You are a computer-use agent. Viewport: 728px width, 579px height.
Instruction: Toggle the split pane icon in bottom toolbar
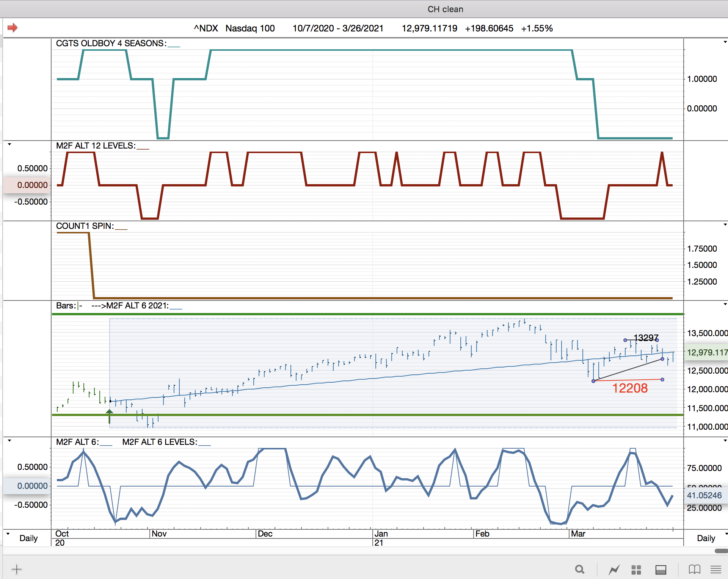[661, 569]
